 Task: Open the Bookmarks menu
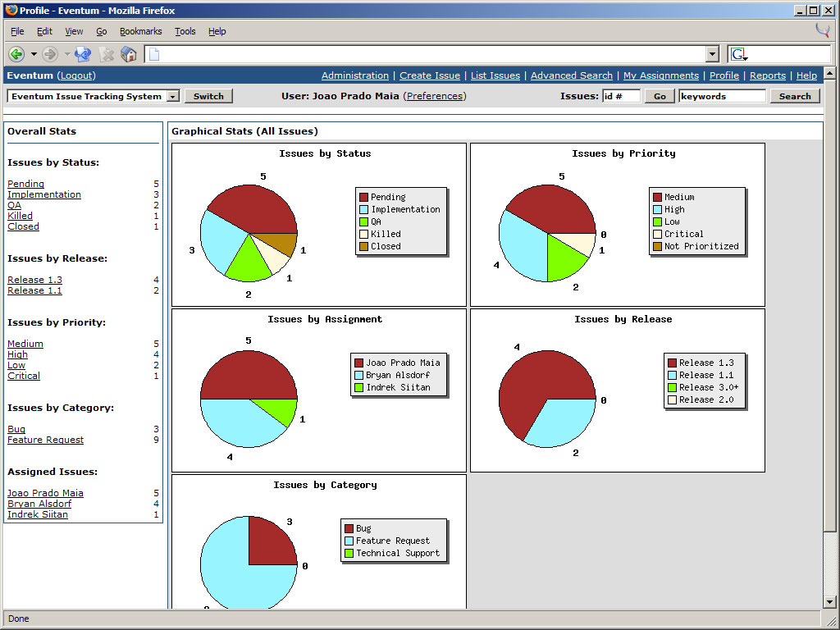pyautogui.click(x=140, y=31)
